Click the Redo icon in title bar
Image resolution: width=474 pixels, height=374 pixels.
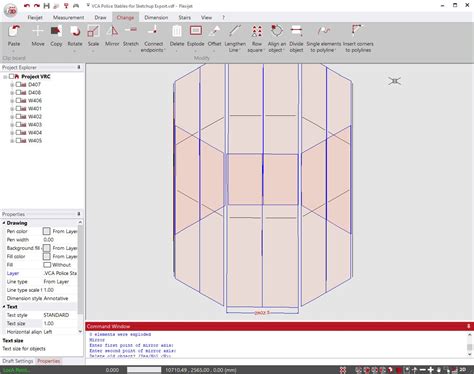37,6
